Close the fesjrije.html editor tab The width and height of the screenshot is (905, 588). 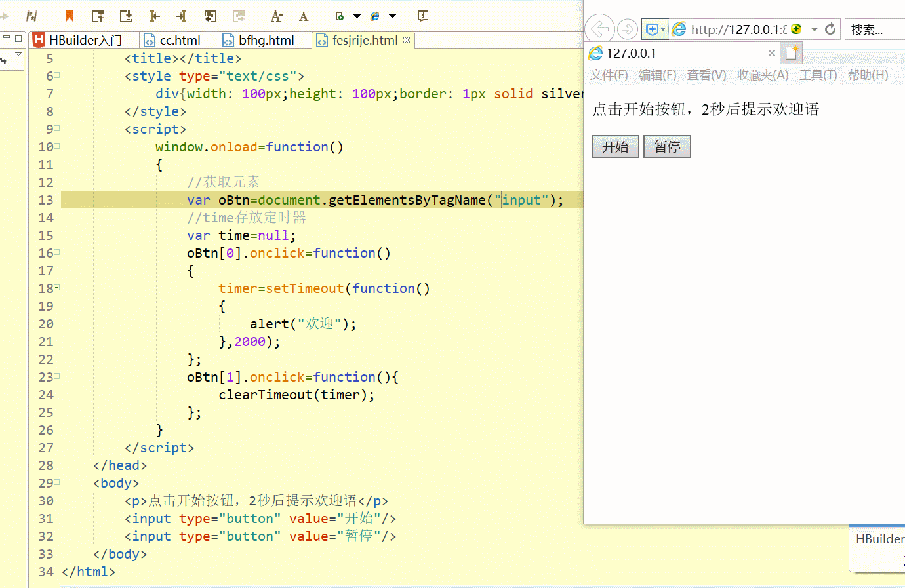(x=407, y=40)
